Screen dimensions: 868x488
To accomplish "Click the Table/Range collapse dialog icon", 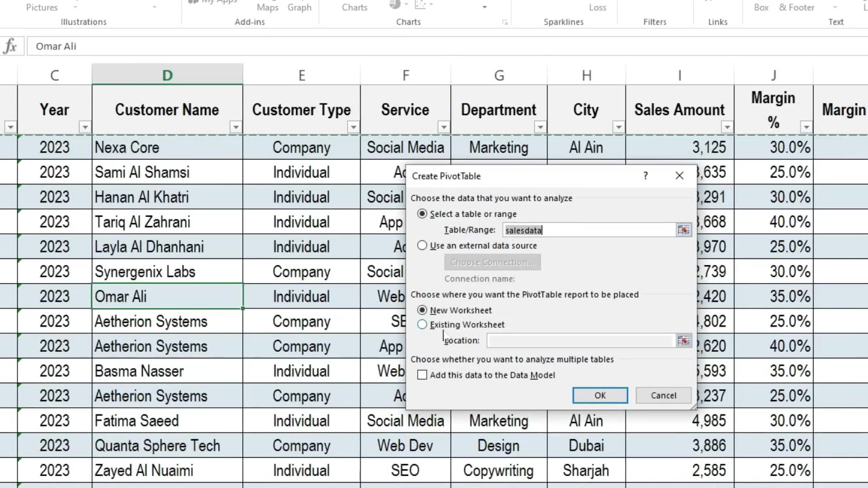I will tap(683, 230).
